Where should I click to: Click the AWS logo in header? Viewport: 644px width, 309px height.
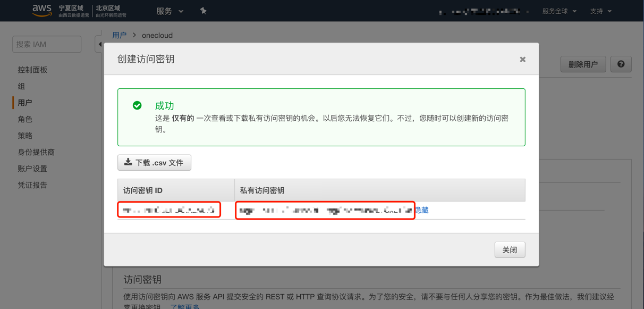[x=42, y=11]
